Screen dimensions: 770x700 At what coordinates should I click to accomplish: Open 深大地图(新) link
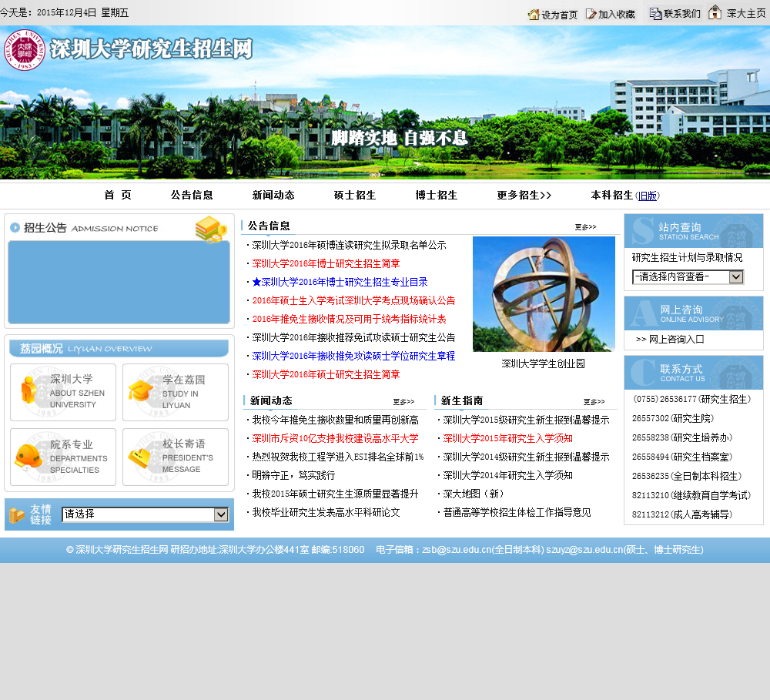coord(474,494)
